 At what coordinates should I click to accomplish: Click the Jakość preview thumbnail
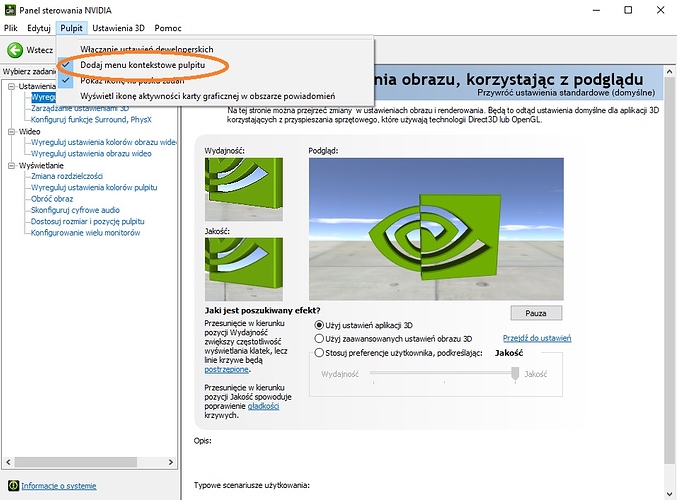[x=244, y=269]
